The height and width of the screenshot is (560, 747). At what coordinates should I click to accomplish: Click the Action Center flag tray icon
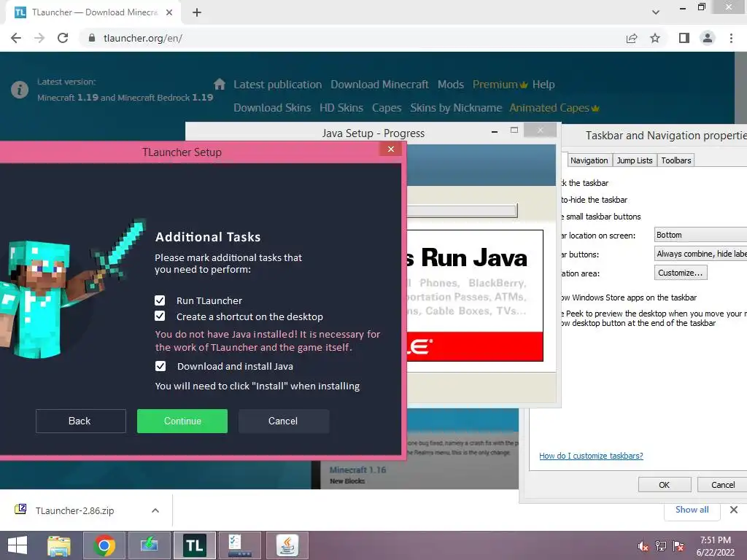tap(678, 546)
